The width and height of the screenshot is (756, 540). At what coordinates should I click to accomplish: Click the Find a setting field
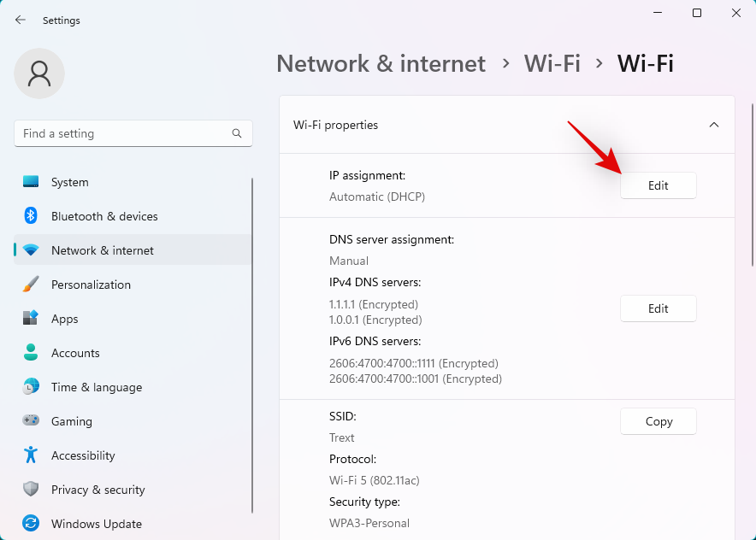point(120,133)
